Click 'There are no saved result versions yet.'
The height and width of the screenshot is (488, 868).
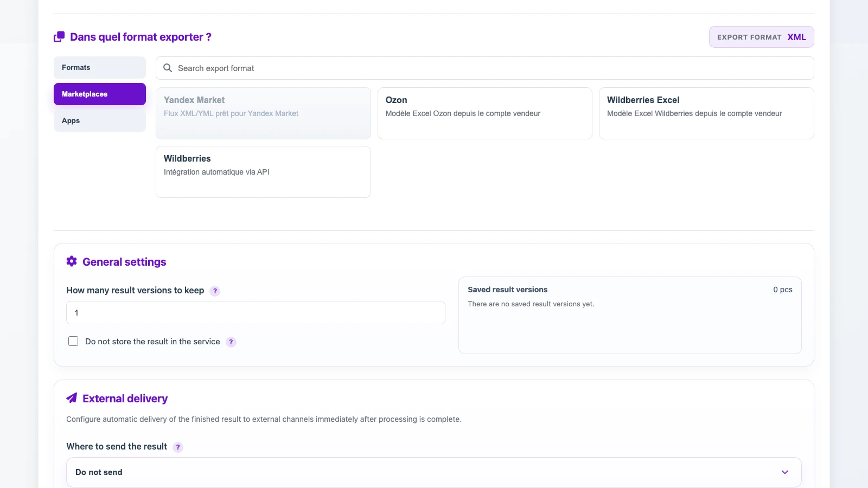(x=531, y=304)
